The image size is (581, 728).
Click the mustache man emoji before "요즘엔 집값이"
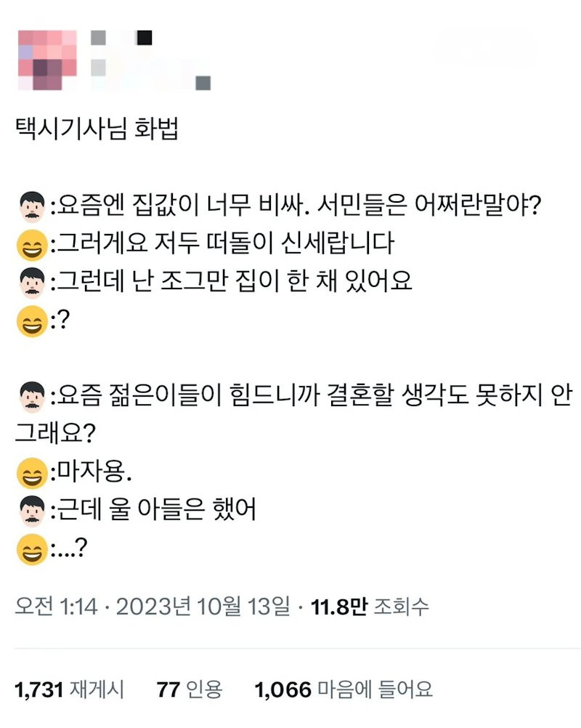31,208
